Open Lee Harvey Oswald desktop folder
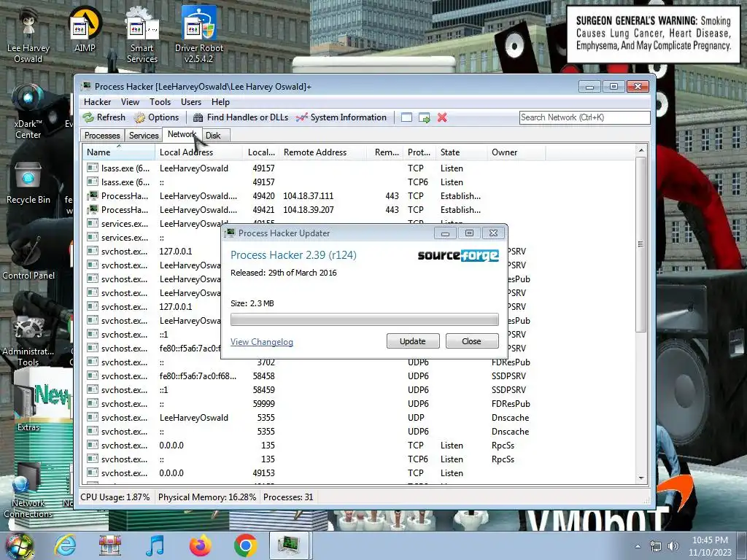 click(28, 35)
